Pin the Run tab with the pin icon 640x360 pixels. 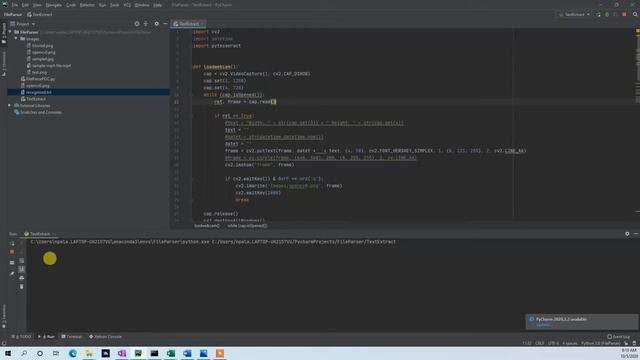pyautogui.click(x=12, y=273)
